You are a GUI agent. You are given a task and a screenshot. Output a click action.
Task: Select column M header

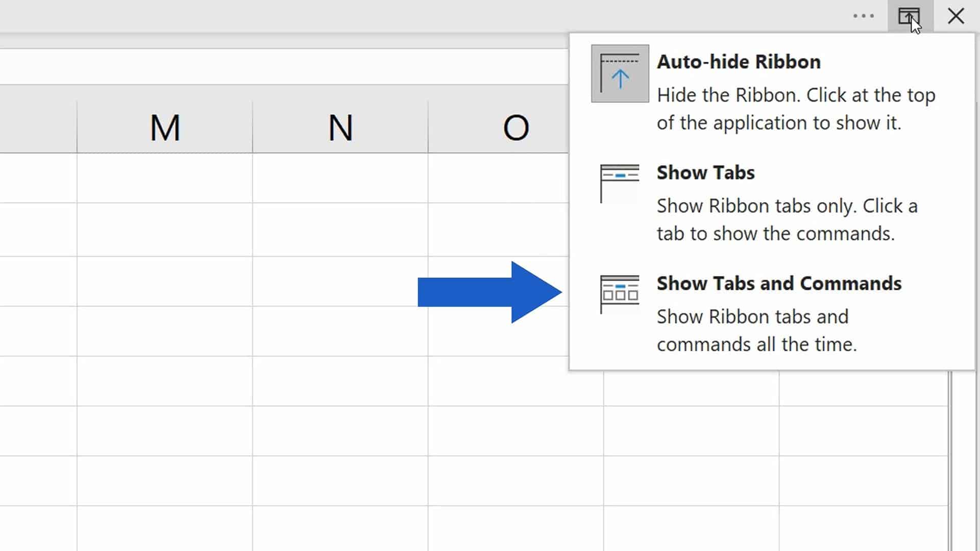pyautogui.click(x=164, y=127)
